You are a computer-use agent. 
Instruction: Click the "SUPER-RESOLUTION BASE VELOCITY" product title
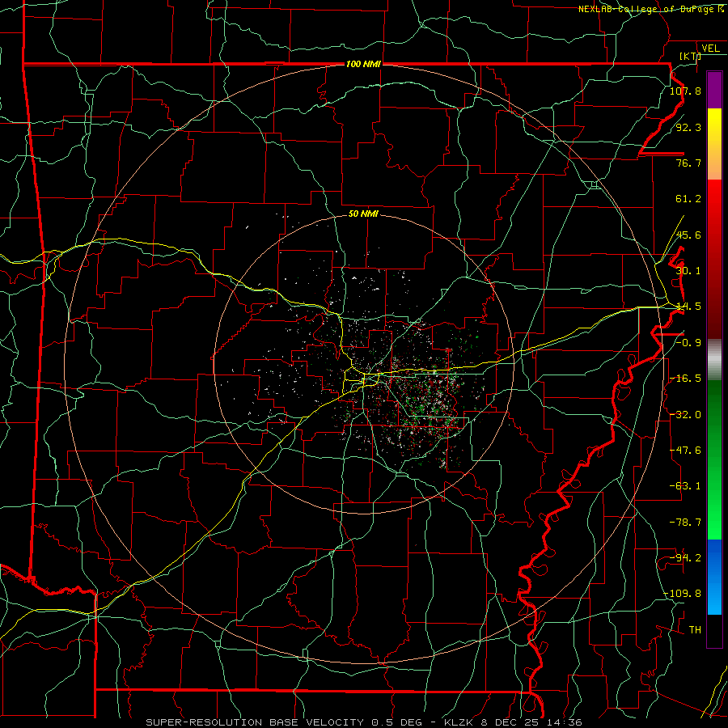coord(255,722)
